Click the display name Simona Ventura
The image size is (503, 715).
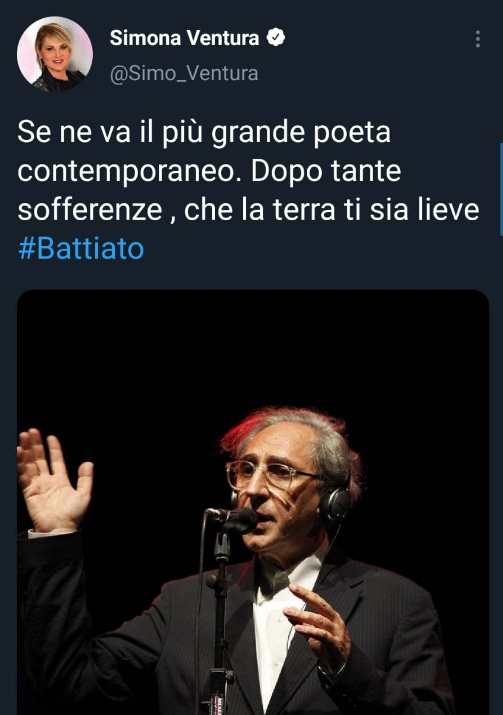(184, 38)
